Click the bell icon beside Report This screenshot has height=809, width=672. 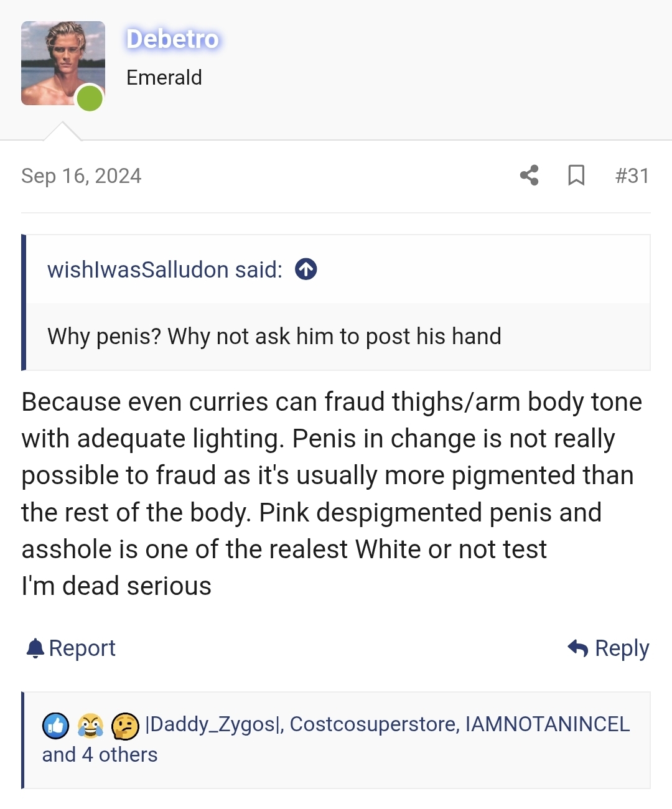point(35,648)
